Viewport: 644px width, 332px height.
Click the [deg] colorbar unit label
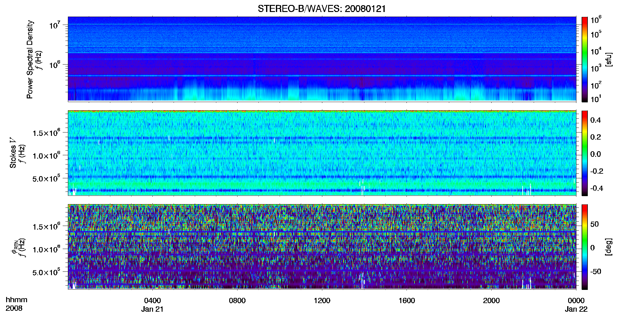[x=609, y=247]
